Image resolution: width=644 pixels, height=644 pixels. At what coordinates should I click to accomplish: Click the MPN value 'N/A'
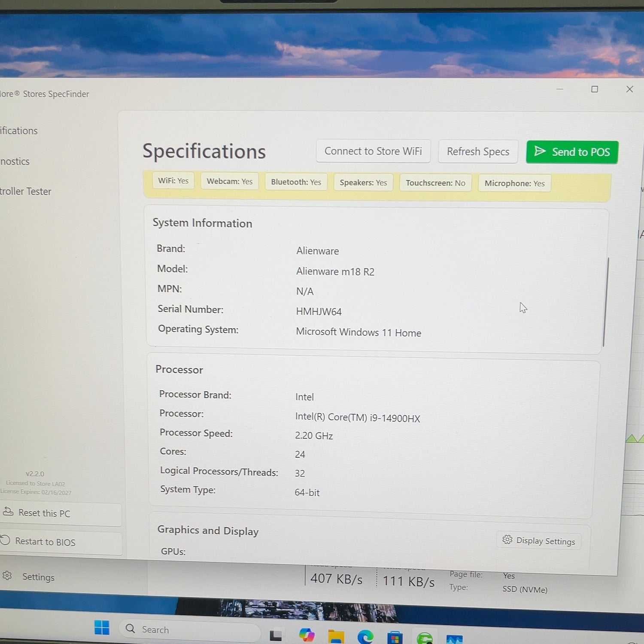coord(305,291)
